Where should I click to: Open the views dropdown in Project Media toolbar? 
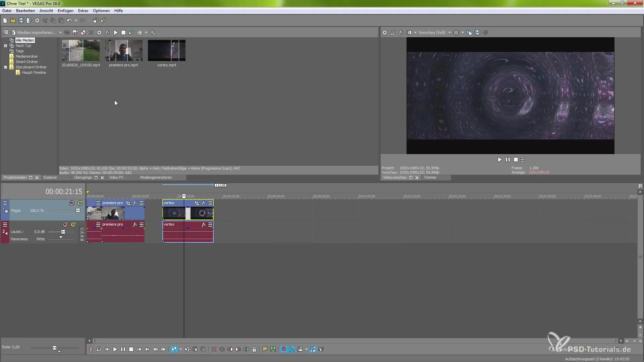146,33
